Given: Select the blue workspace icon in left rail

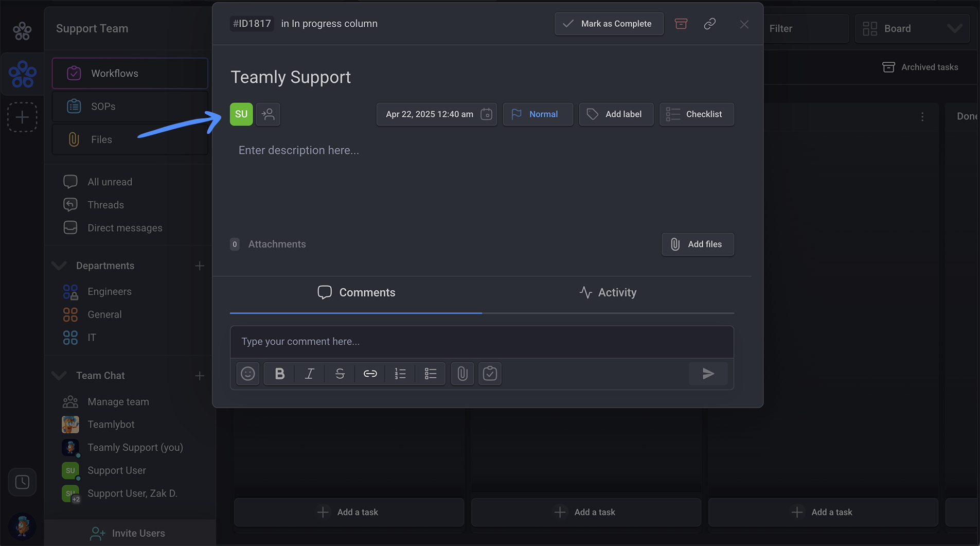Looking at the screenshot, I should click(x=22, y=74).
